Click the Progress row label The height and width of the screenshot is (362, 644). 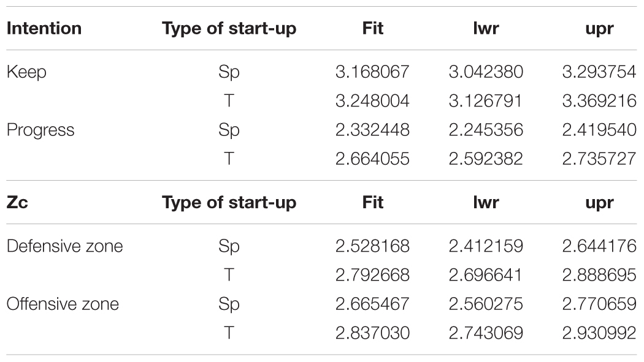40,130
